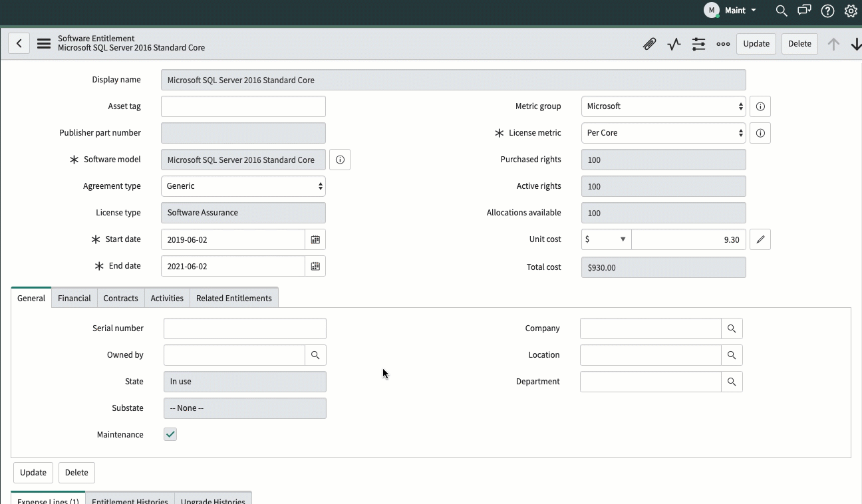Open the Connect chat sidebar icon
This screenshot has width=862, height=504.
[x=804, y=11]
